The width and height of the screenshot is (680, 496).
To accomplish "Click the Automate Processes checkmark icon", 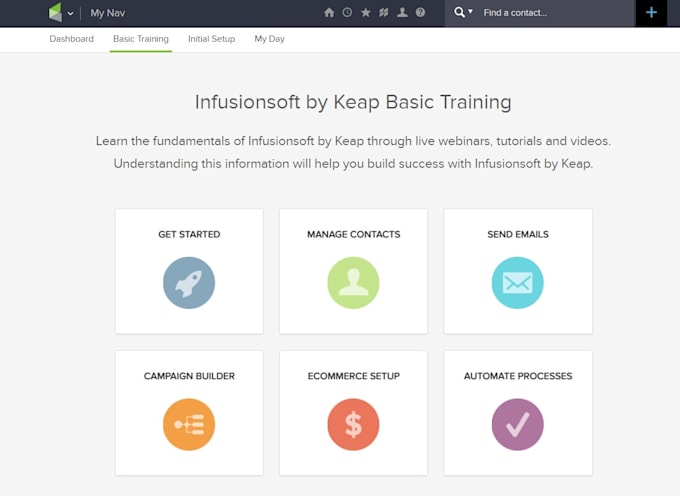I will tap(517, 425).
